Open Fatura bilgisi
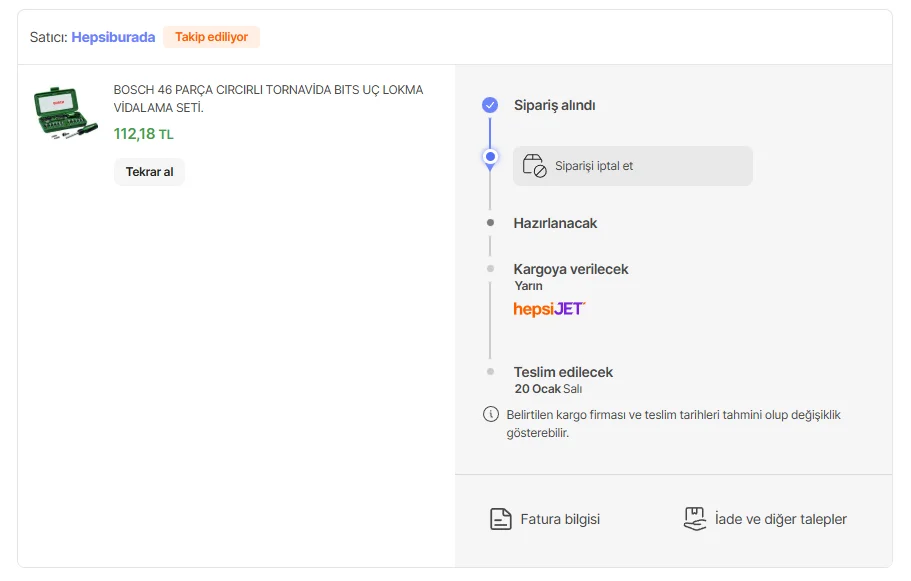911x581 pixels. coord(560,519)
